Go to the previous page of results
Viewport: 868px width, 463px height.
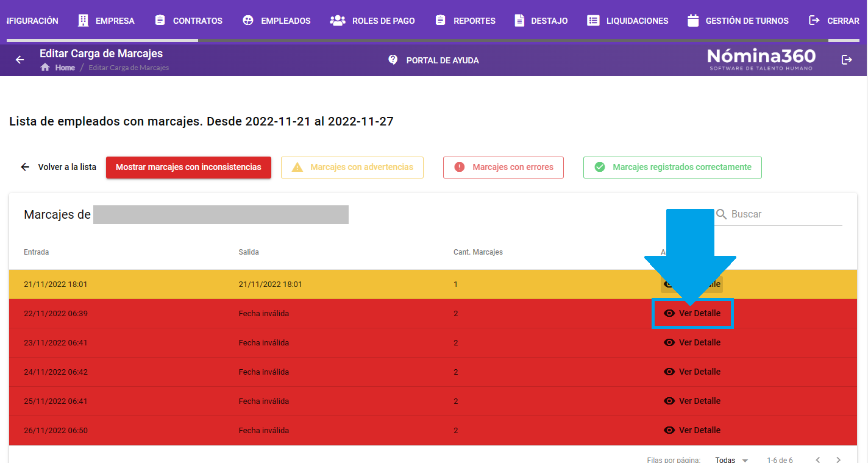click(x=818, y=460)
